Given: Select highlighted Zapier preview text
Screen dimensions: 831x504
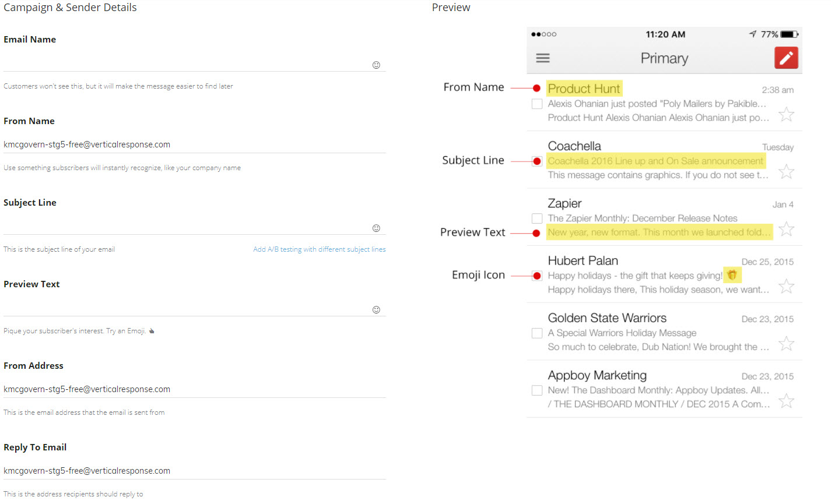Looking at the screenshot, I should click(x=659, y=232).
